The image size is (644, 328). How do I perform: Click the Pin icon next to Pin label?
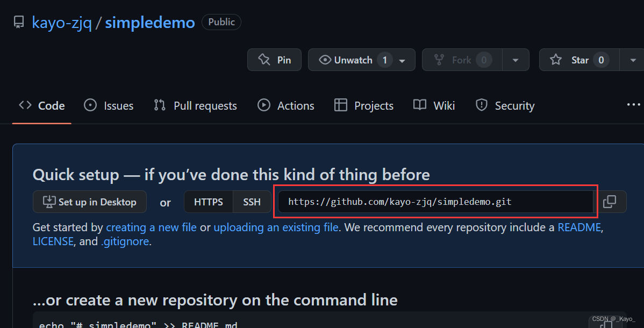pyautogui.click(x=264, y=60)
